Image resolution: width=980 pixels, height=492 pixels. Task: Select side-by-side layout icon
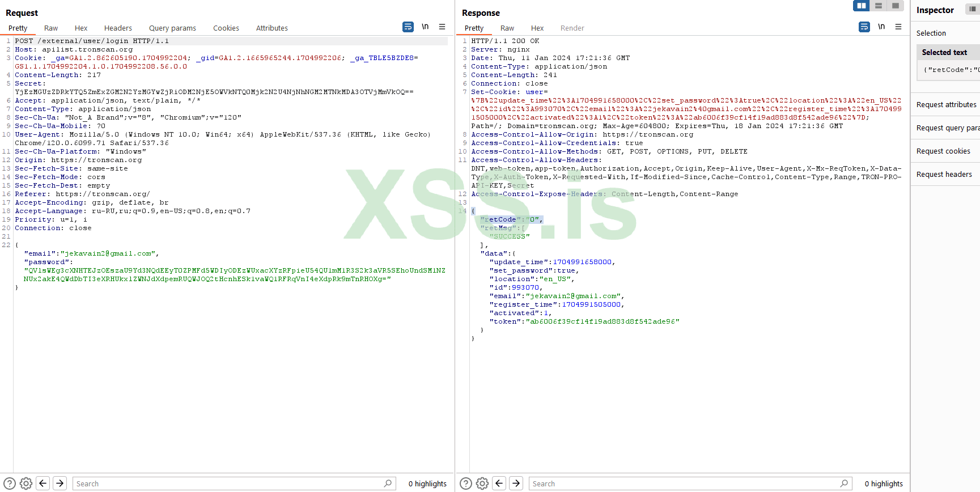coord(862,6)
